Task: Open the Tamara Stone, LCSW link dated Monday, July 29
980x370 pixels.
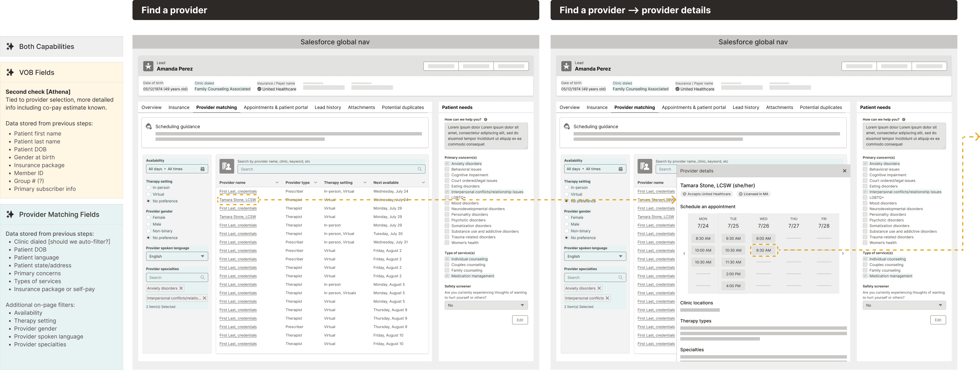Action: tap(238, 217)
